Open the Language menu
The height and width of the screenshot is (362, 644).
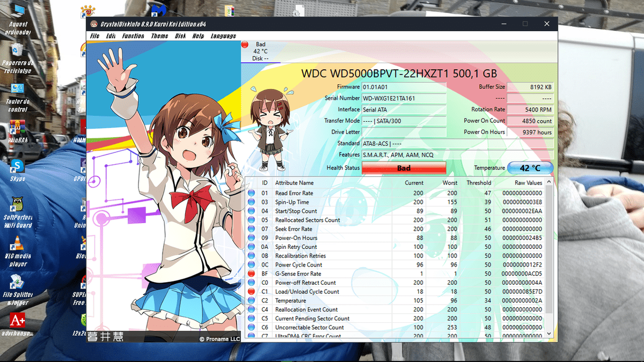(x=223, y=36)
